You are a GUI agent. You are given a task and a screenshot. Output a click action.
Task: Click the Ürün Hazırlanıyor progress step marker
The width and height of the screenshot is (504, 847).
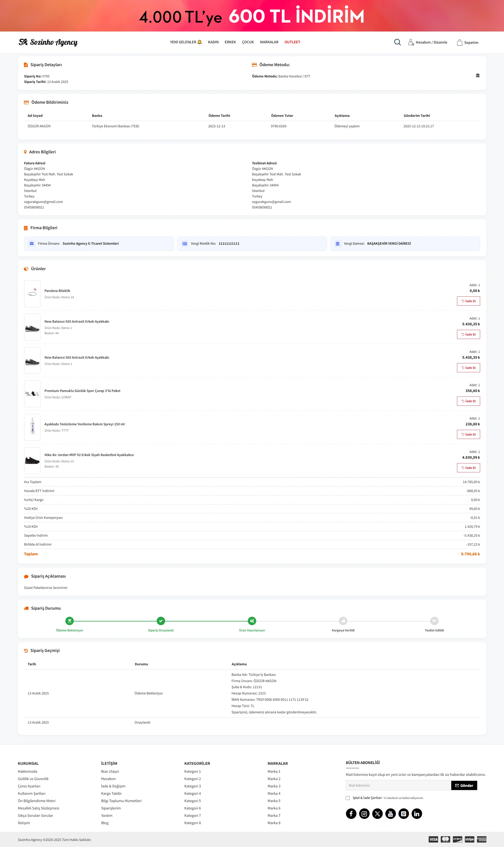coord(252,621)
